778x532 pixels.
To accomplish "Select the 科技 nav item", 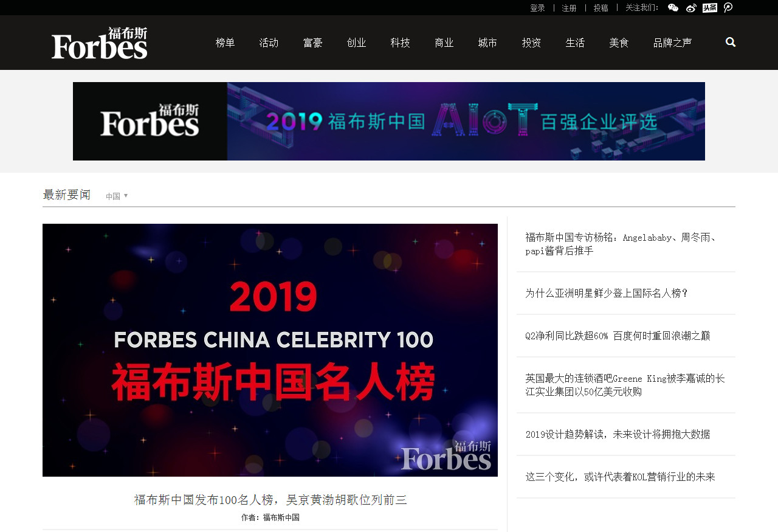I will (x=400, y=43).
